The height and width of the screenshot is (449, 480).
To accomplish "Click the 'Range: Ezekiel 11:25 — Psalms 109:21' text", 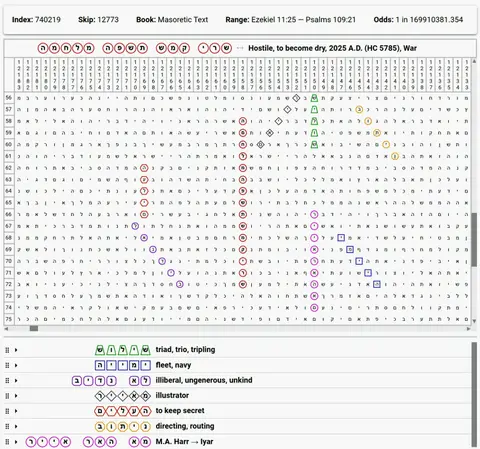I will coord(291,20).
